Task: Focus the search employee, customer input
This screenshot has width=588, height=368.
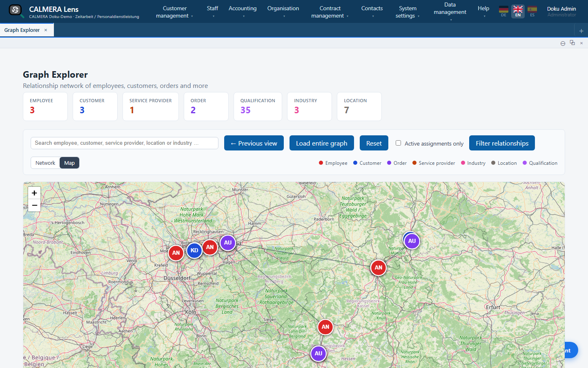Action: [x=125, y=143]
